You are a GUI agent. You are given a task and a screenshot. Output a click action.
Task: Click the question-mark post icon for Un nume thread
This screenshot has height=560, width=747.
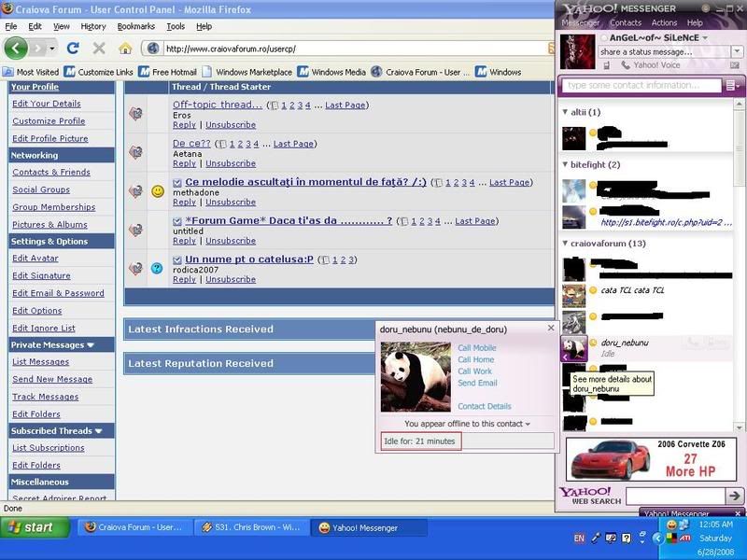(157, 268)
